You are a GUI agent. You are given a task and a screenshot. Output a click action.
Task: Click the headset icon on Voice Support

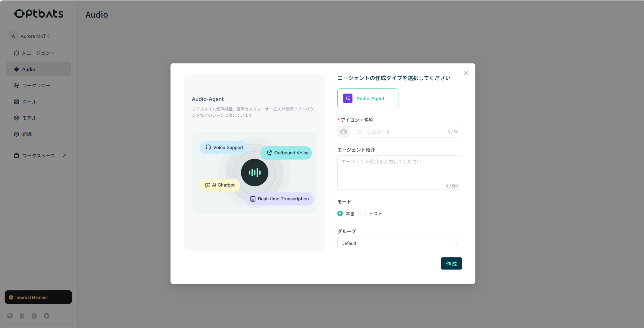point(208,148)
